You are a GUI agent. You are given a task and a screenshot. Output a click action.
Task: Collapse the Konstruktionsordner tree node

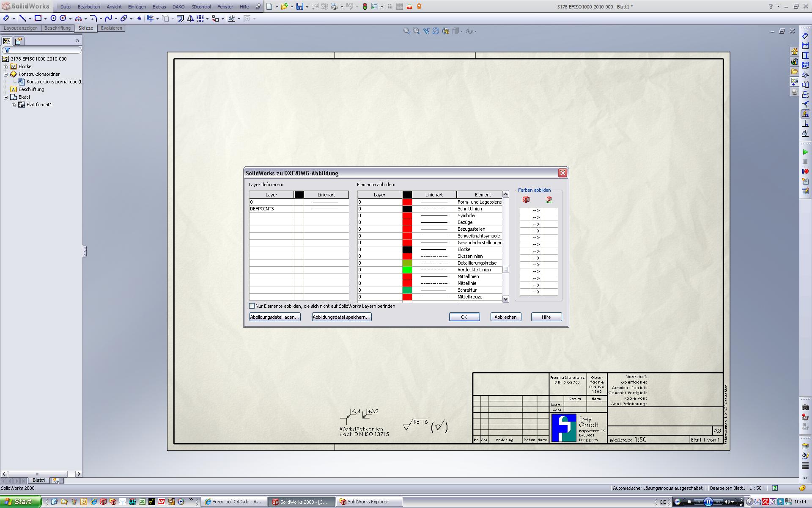pyautogui.click(x=6, y=74)
